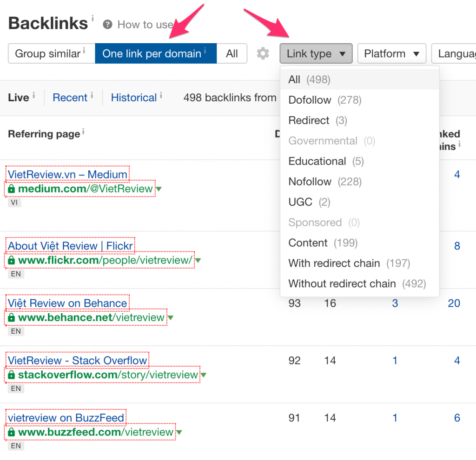Click the EN language tag under Flickr
This screenshot has width=476, height=460.
(x=16, y=274)
